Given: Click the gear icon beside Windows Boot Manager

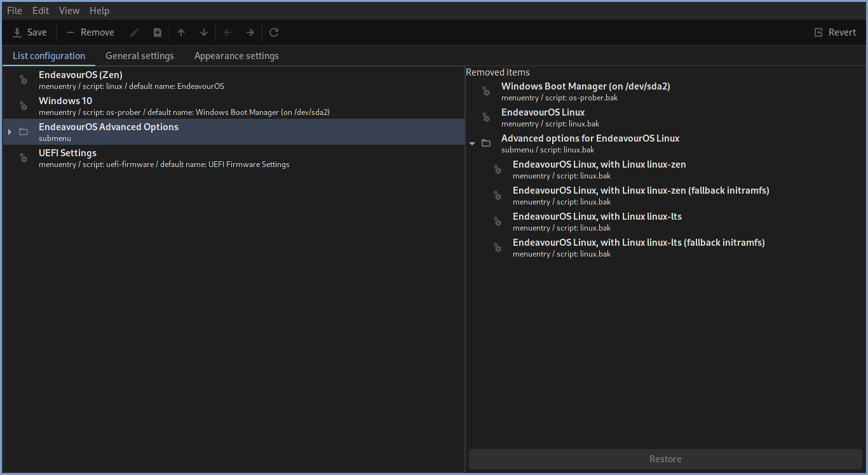Looking at the screenshot, I should coord(486,91).
